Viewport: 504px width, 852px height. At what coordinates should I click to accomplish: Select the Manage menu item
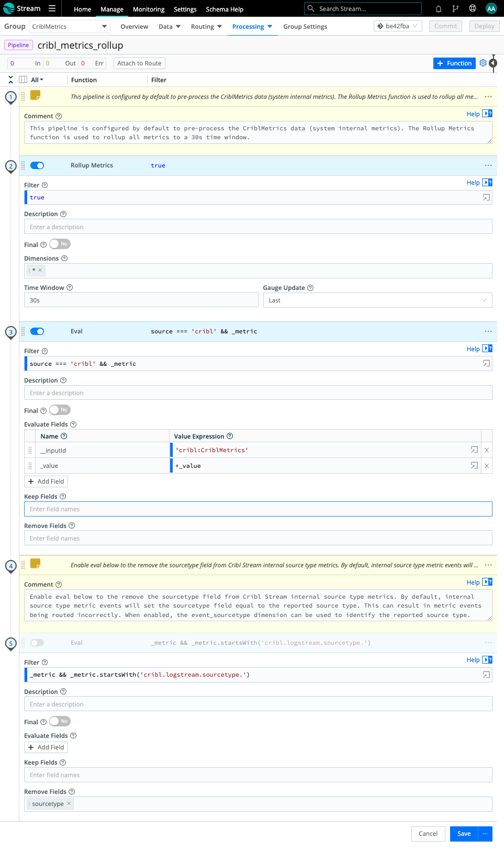[x=112, y=9]
